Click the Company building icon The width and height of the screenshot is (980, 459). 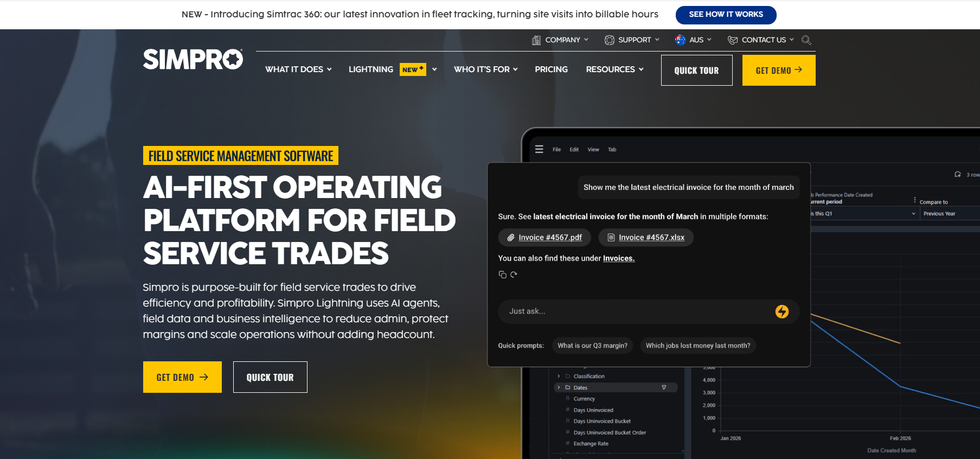click(536, 40)
